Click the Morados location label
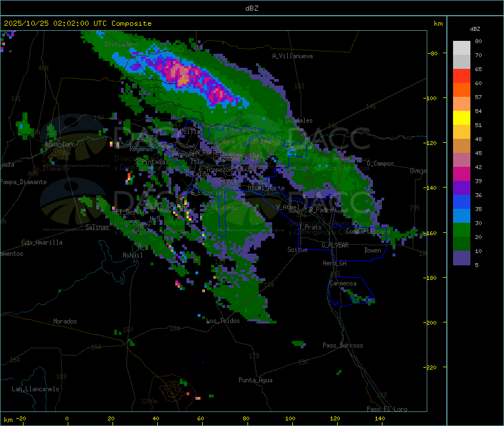This screenshot has width=504, height=426. [66, 321]
